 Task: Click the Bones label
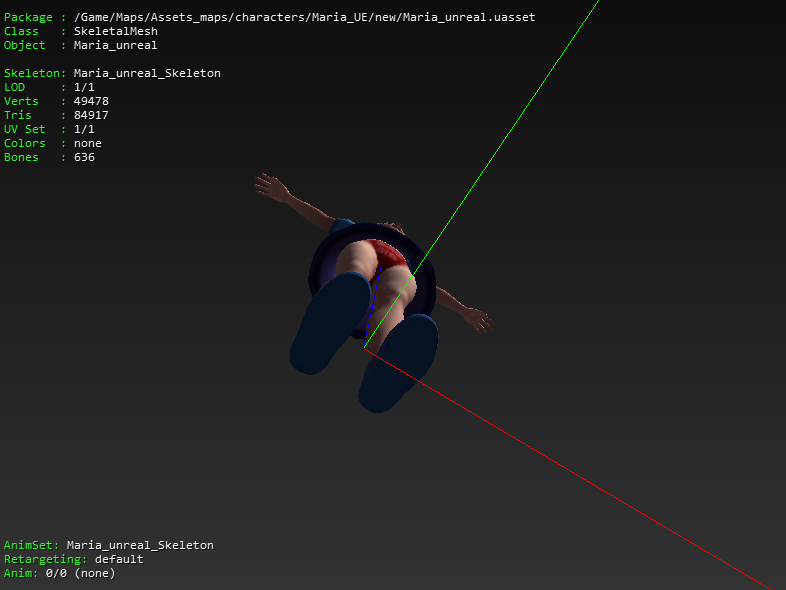[21, 157]
